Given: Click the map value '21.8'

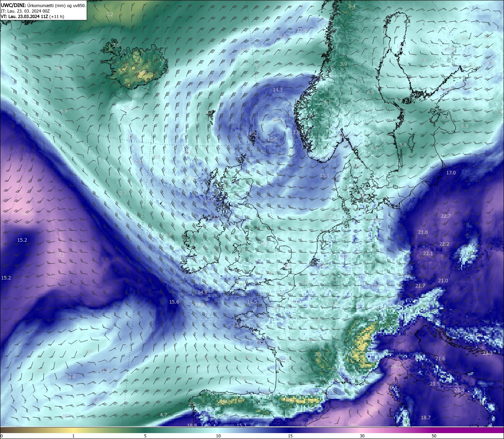Looking at the screenshot, I should pyautogui.click(x=423, y=232).
